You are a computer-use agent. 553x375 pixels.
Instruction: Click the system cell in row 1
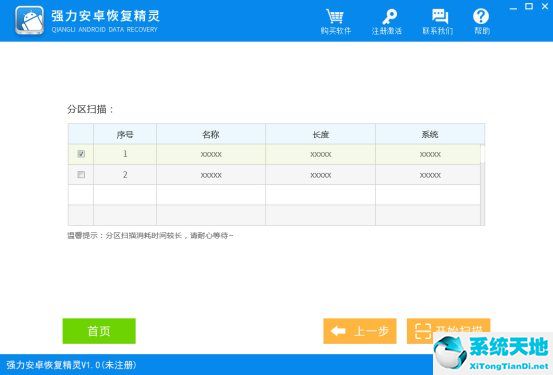(x=428, y=154)
